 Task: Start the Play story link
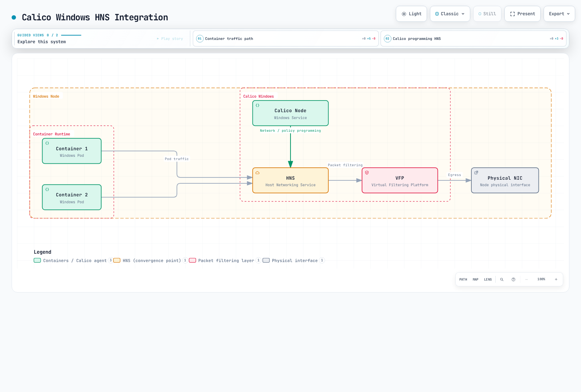click(x=170, y=38)
